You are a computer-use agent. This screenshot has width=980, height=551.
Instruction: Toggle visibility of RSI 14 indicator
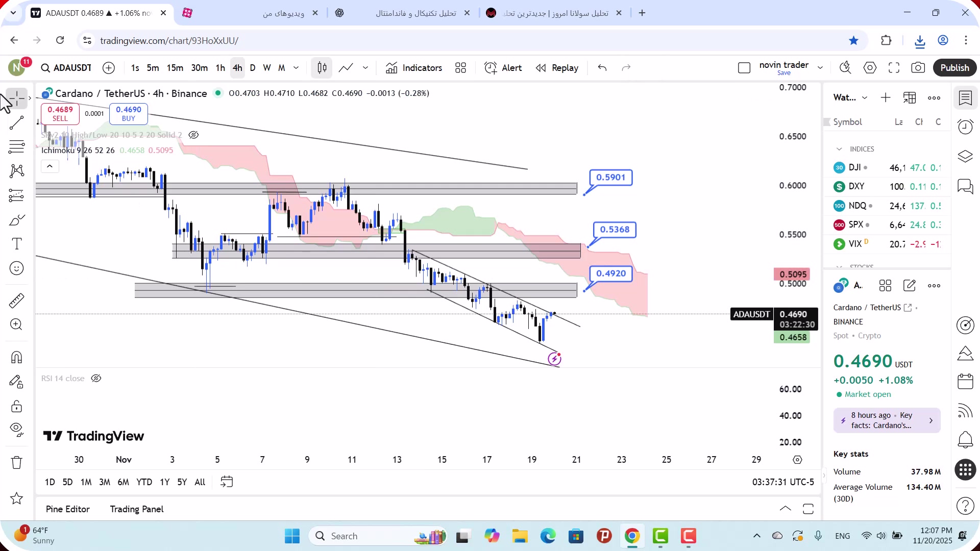(96, 379)
